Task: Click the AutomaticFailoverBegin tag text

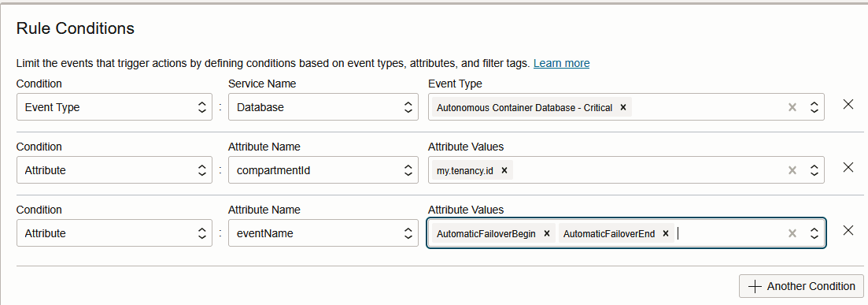Action: coord(486,233)
